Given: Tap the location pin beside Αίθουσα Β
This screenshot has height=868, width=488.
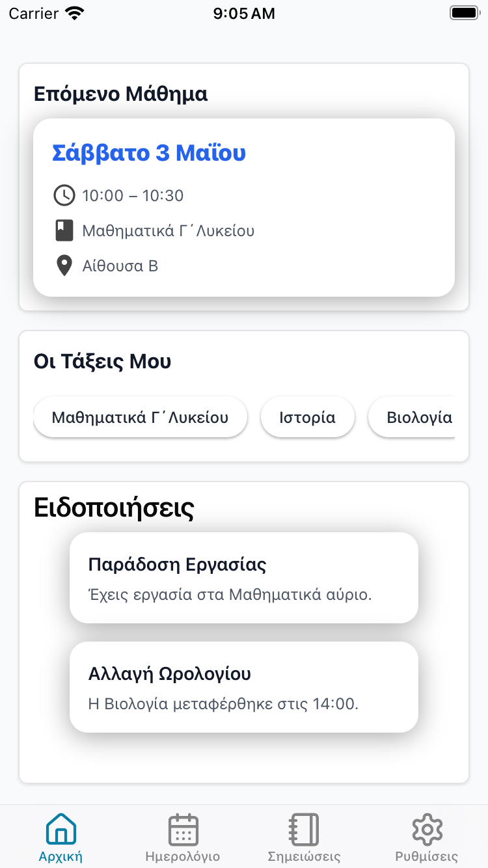Looking at the screenshot, I should [x=64, y=265].
